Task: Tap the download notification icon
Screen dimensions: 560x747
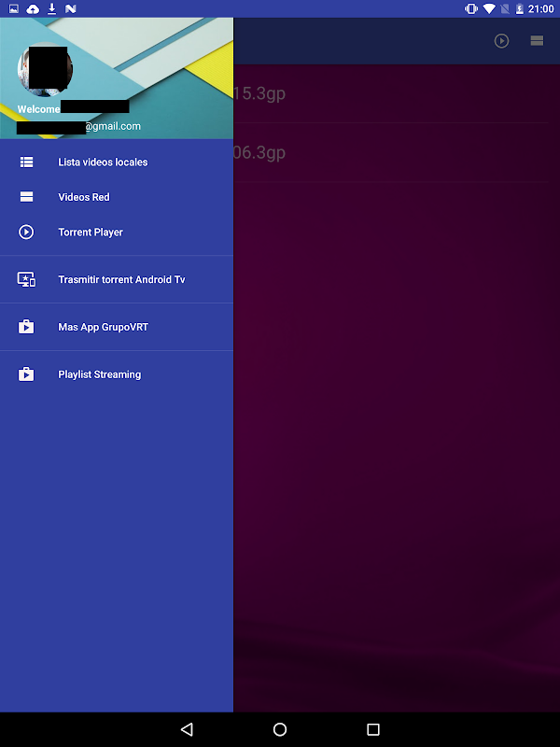Action: [52, 8]
